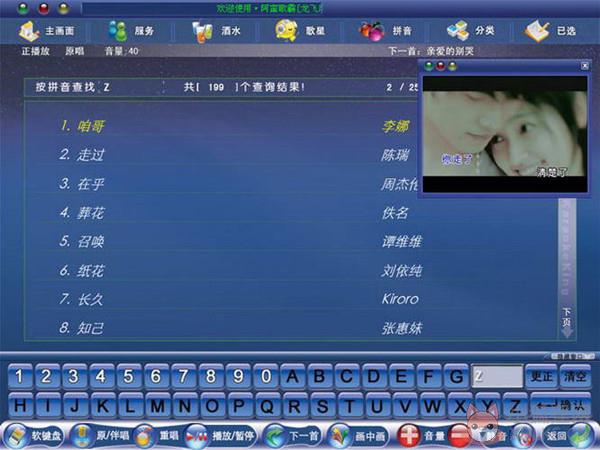Increase volume with red plus button
The height and width of the screenshot is (450, 600).
[409, 436]
